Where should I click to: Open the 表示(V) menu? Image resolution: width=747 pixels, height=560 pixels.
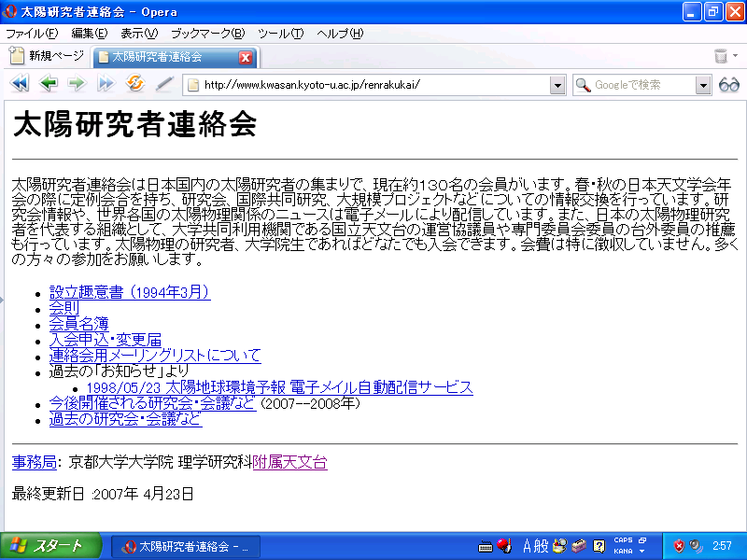pos(139,34)
